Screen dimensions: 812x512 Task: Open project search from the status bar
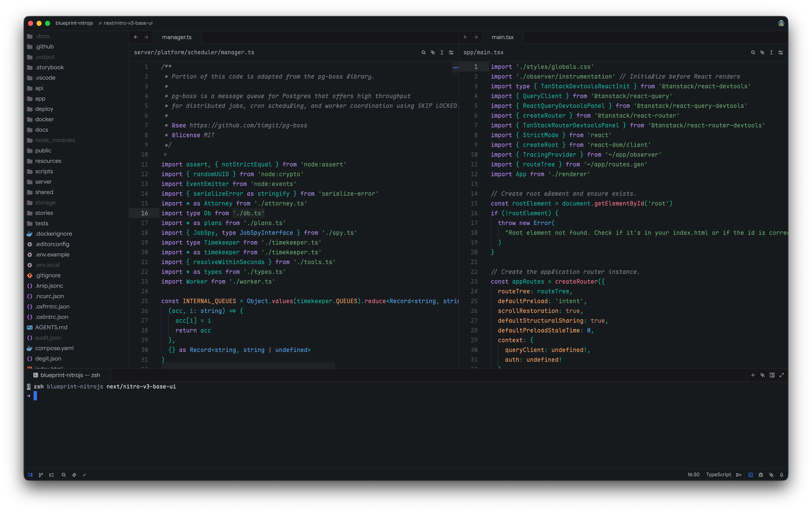pyautogui.click(x=63, y=475)
